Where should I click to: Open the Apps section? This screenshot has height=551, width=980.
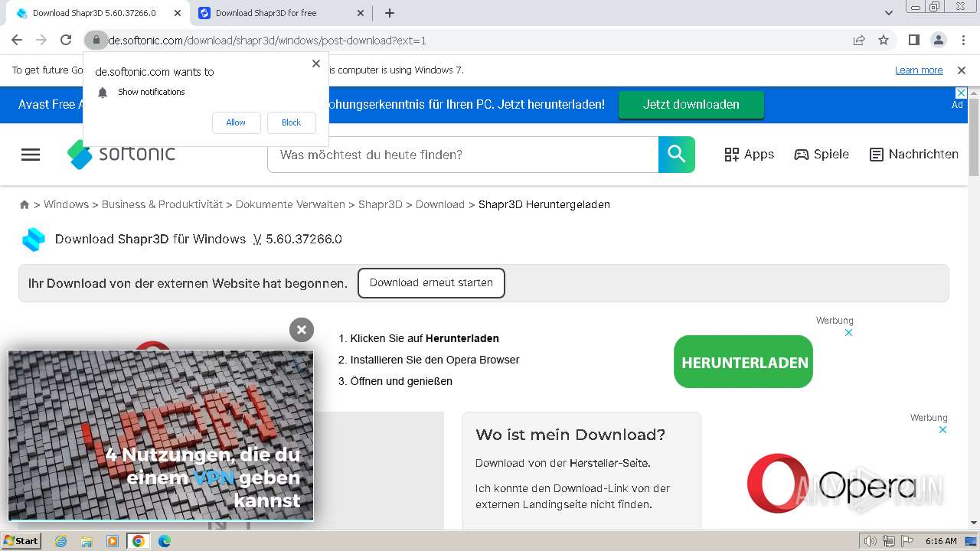750,155
